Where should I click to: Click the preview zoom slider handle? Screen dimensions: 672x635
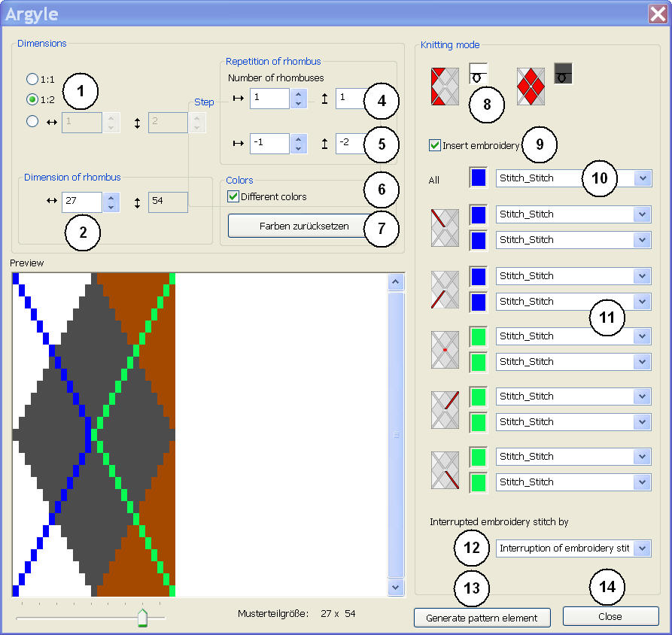pos(141,617)
